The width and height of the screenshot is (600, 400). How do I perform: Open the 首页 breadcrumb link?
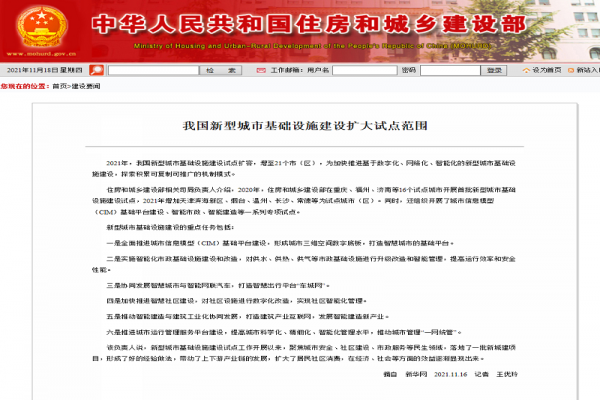click(59, 86)
